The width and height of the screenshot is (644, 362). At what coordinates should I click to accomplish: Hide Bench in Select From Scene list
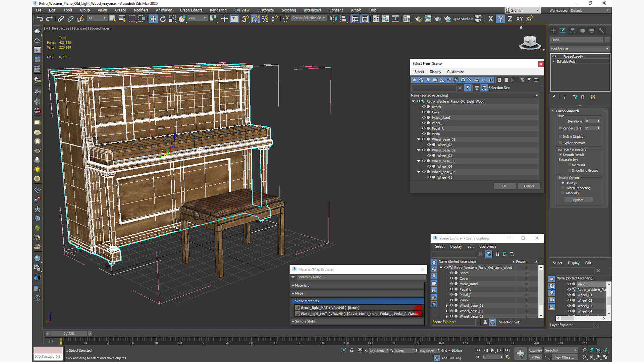(x=424, y=107)
